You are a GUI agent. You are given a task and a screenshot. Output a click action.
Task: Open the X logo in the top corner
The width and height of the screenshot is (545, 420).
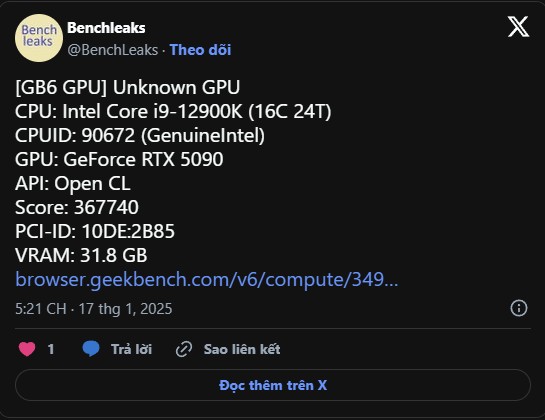tap(518, 26)
